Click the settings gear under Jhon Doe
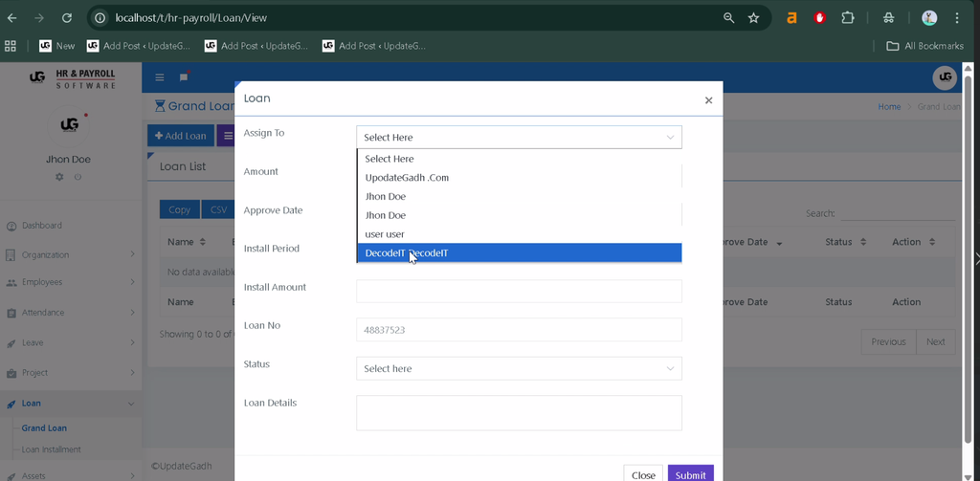The image size is (980, 481). (59, 177)
